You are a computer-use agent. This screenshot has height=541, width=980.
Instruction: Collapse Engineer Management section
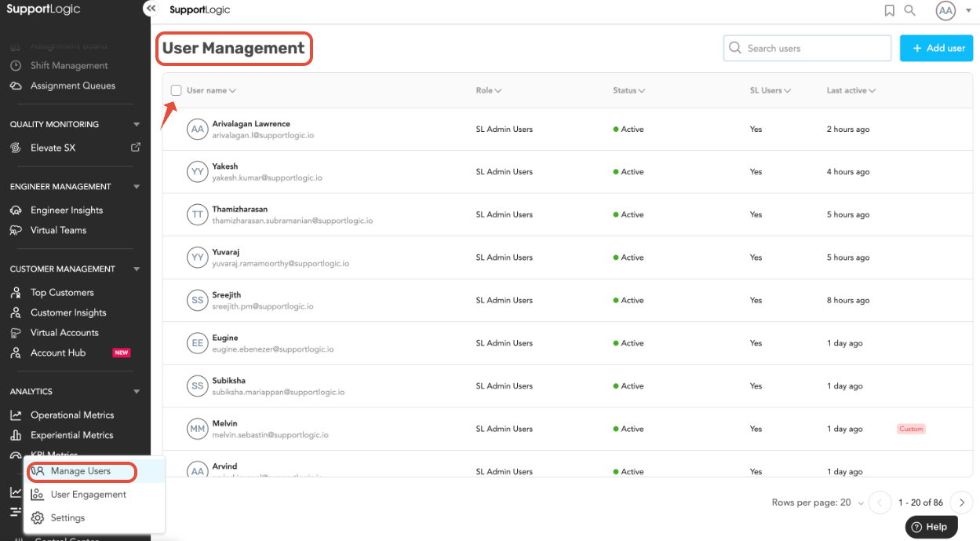point(137,187)
